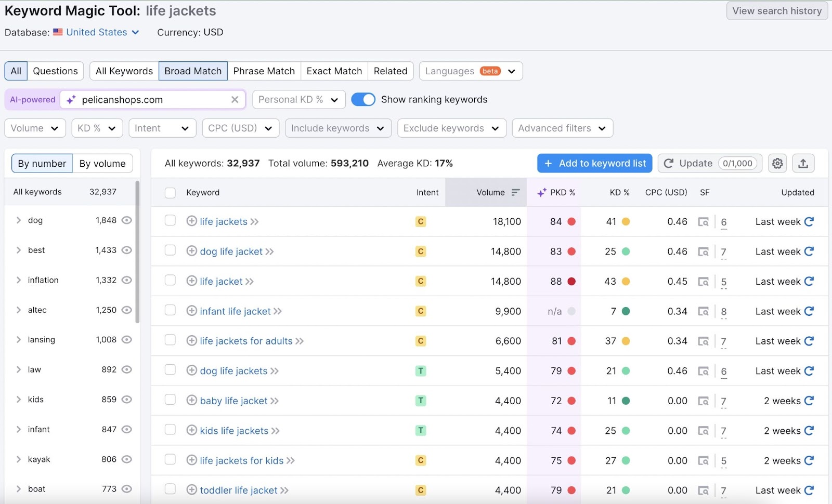Refresh the 'dog life jacket' row data

coord(809,251)
